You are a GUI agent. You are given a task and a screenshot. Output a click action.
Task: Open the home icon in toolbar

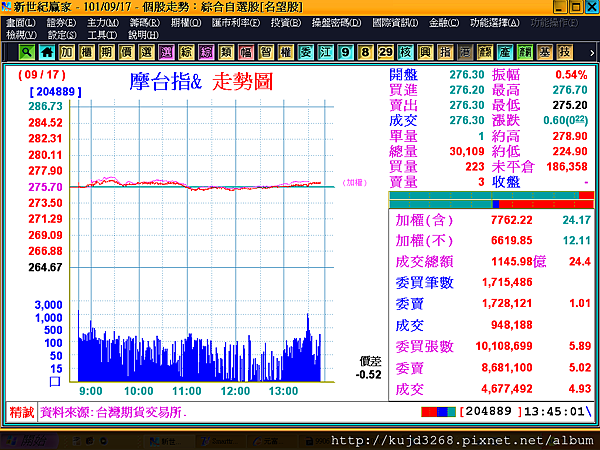[x=47, y=52]
